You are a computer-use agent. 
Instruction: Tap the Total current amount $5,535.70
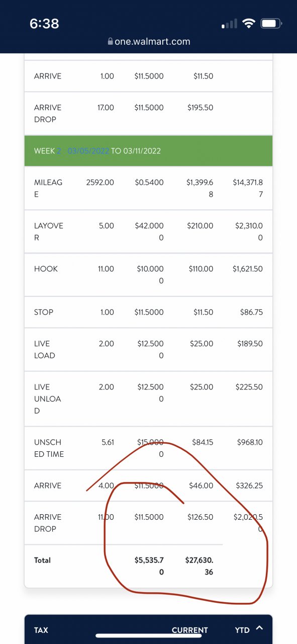point(149,566)
